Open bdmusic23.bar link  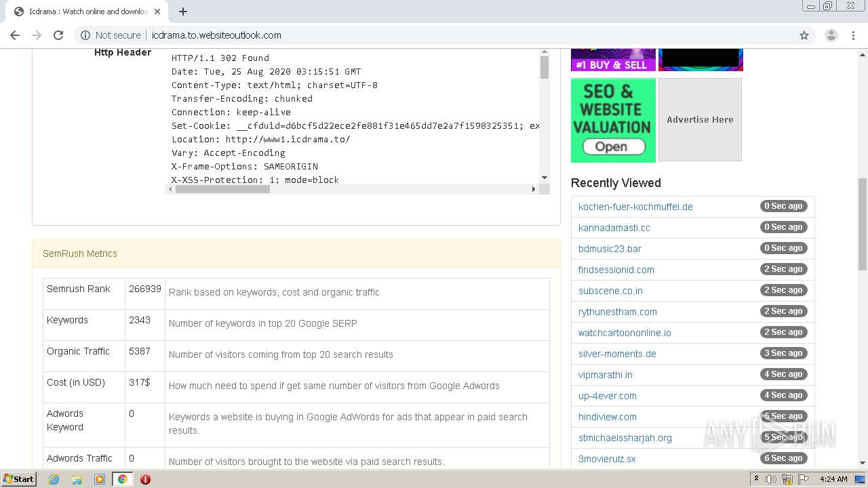click(x=610, y=249)
